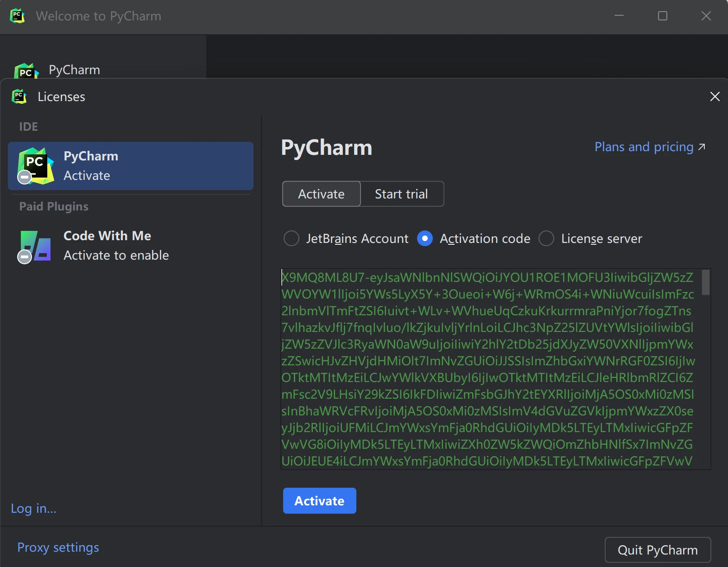Click the Licenses dialog PyCharm icon
The height and width of the screenshot is (567, 728).
[x=19, y=96]
